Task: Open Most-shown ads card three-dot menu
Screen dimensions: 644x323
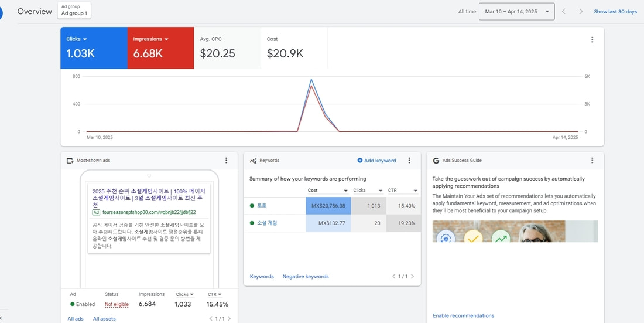Action: [x=227, y=160]
